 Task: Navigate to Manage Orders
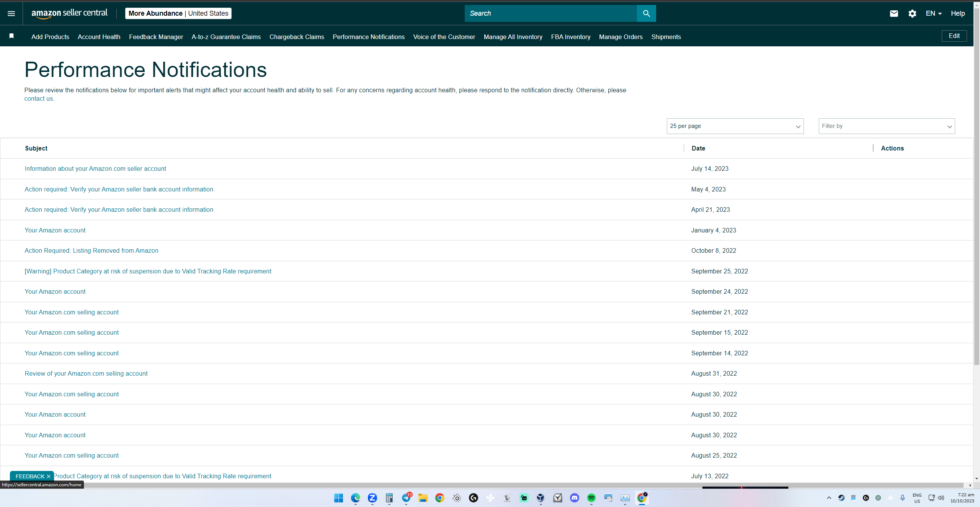pos(621,37)
